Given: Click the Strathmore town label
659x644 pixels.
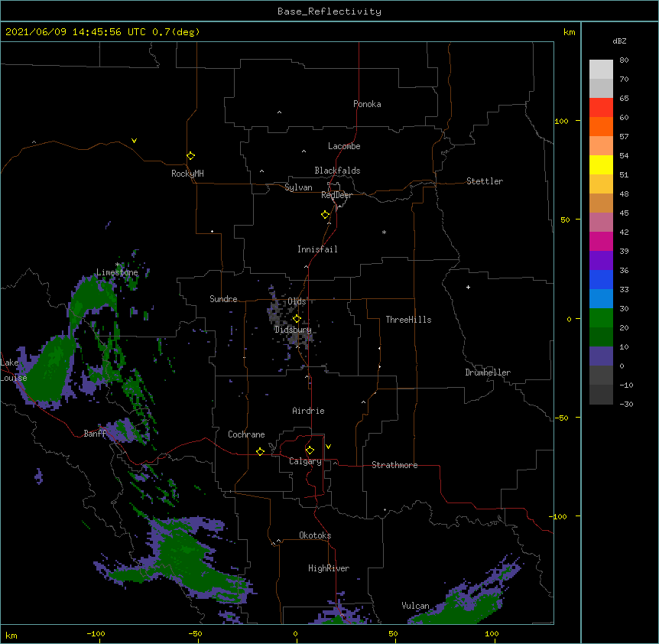Looking at the screenshot, I should point(394,465).
